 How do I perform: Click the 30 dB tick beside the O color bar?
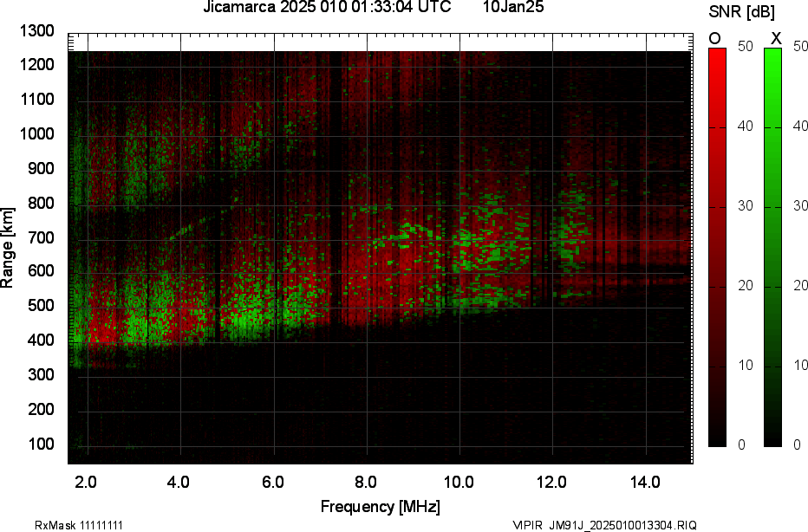point(745,205)
